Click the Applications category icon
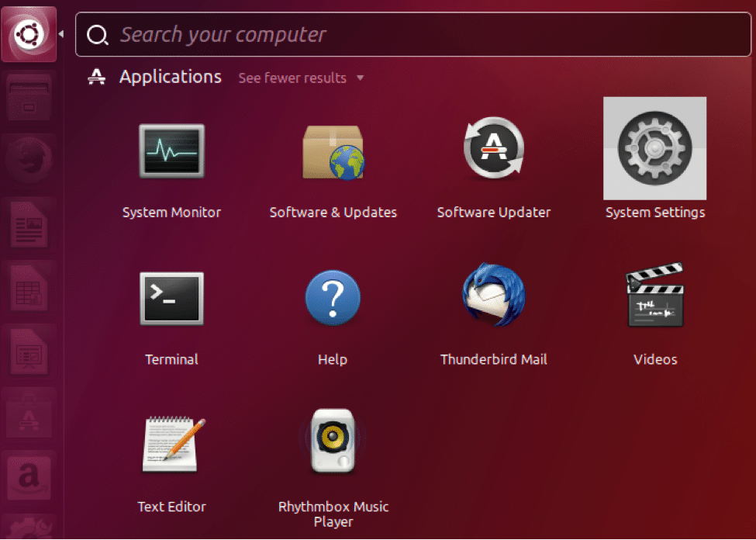The width and height of the screenshot is (756, 540). (x=96, y=77)
